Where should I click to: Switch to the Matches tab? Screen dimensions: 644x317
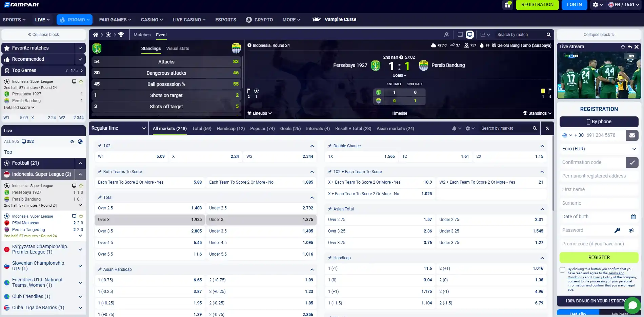point(142,35)
